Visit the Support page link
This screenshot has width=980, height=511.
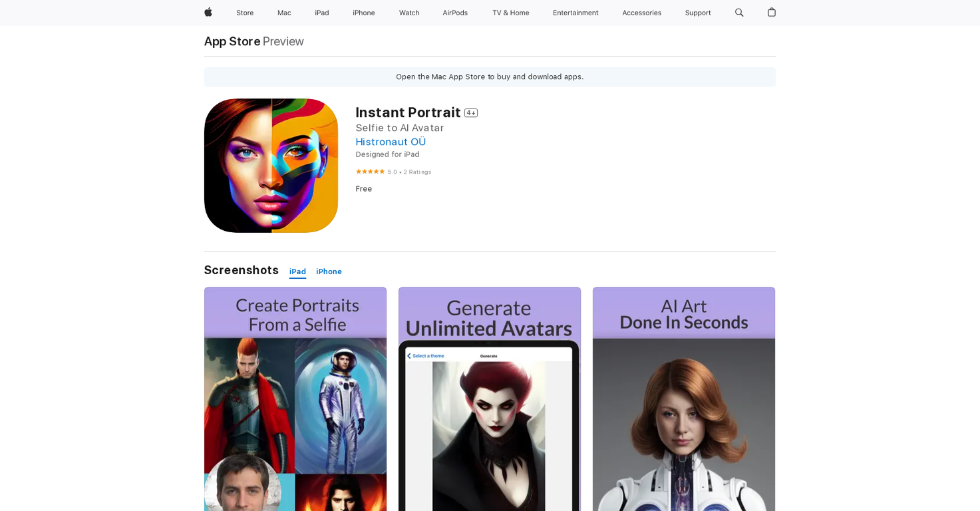coord(698,13)
